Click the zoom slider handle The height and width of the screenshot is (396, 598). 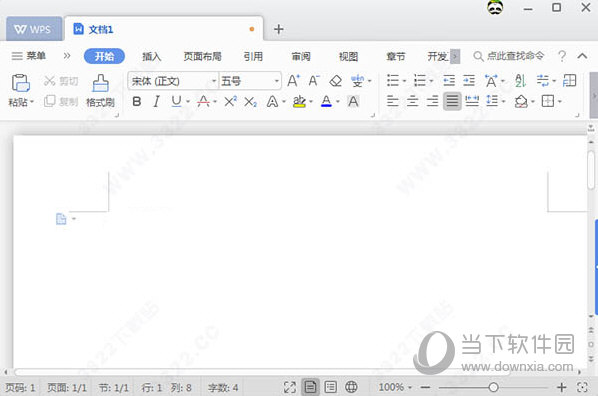coord(493,387)
